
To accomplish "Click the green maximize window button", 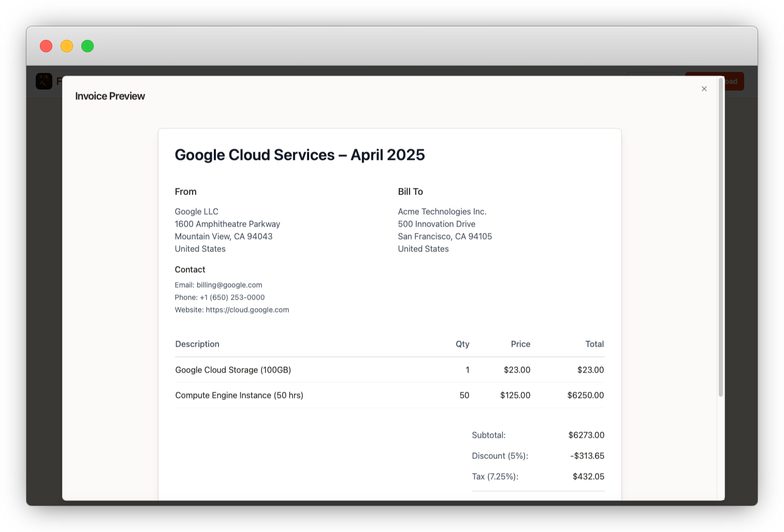I will (88, 46).
